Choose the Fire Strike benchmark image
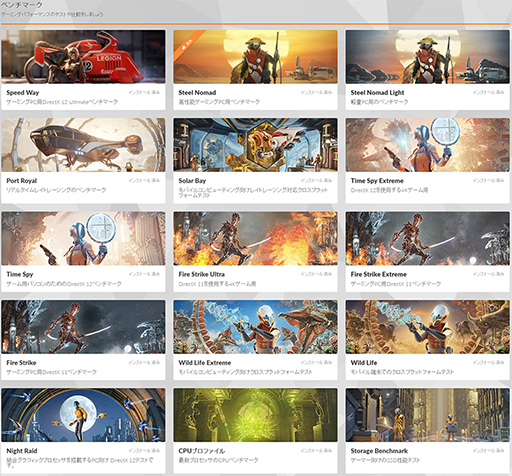Image resolution: width=512 pixels, height=476 pixels. click(x=83, y=327)
